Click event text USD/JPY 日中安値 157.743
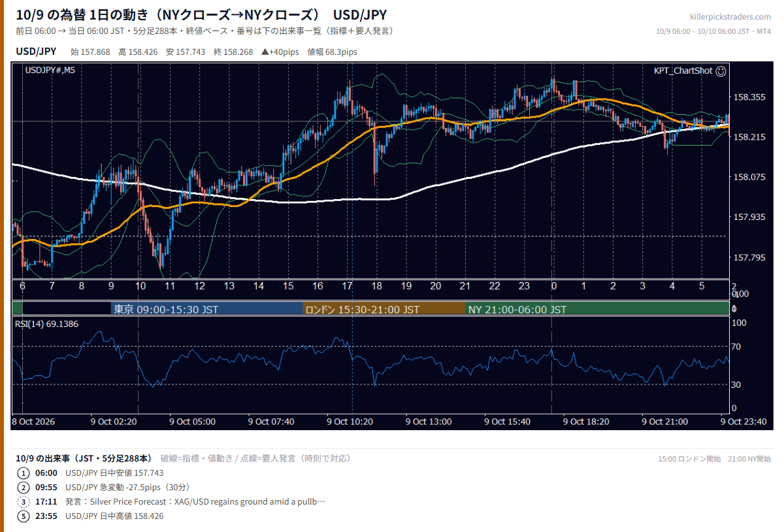The image size is (784, 532). [114, 473]
